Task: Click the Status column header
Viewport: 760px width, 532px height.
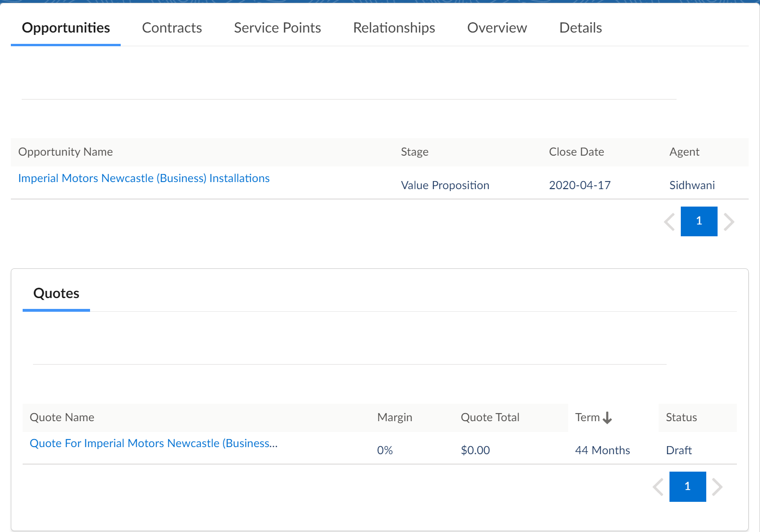Action: click(681, 417)
